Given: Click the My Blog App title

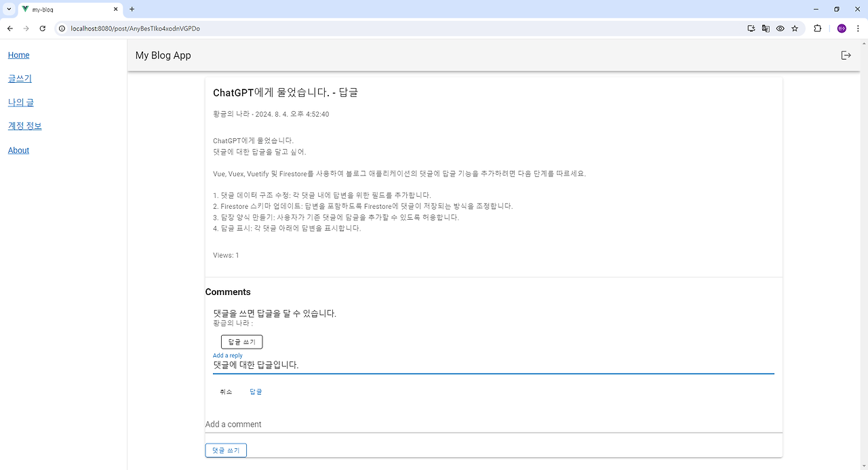Looking at the screenshot, I should tap(163, 56).
